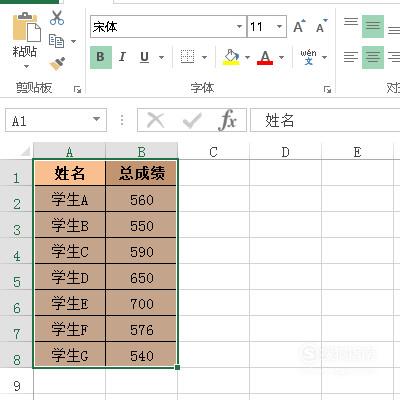Click the Select All corner triangle
Image resolution: width=400 pixels, height=400 pixels.
(x=25, y=152)
